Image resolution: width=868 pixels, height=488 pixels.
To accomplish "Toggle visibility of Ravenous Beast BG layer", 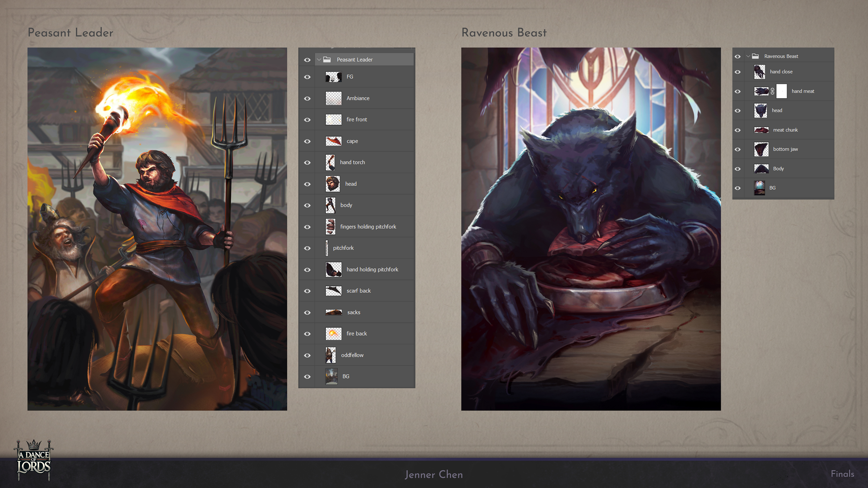I will [737, 188].
